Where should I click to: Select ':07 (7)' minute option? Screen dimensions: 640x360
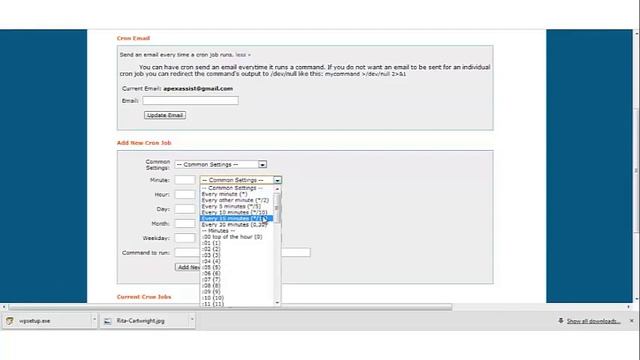click(211, 280)
